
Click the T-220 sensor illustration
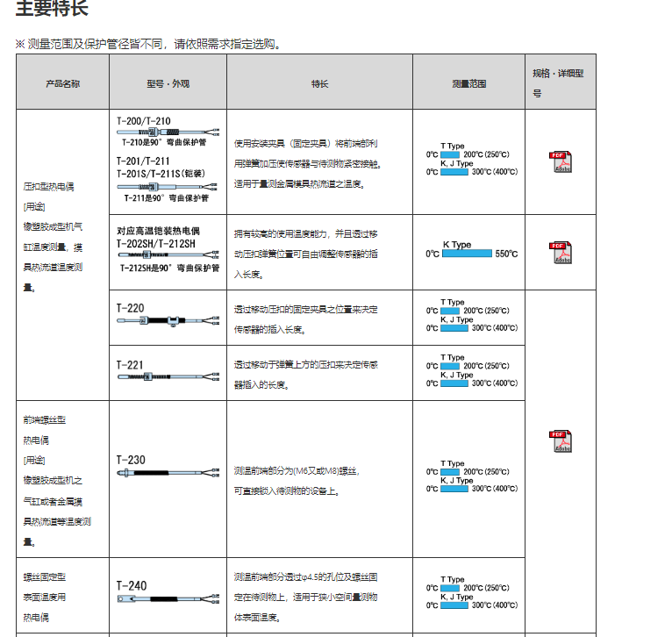168,320
